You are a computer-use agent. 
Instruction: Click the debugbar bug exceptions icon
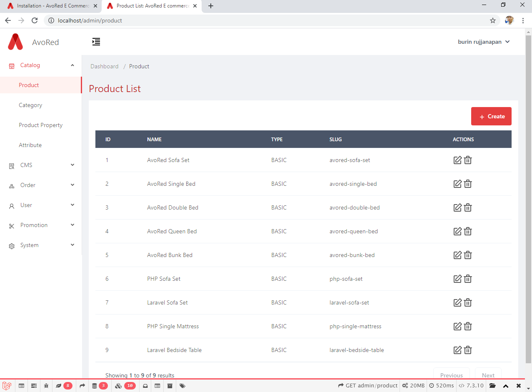pyautogui.click(x=46, y=386)
